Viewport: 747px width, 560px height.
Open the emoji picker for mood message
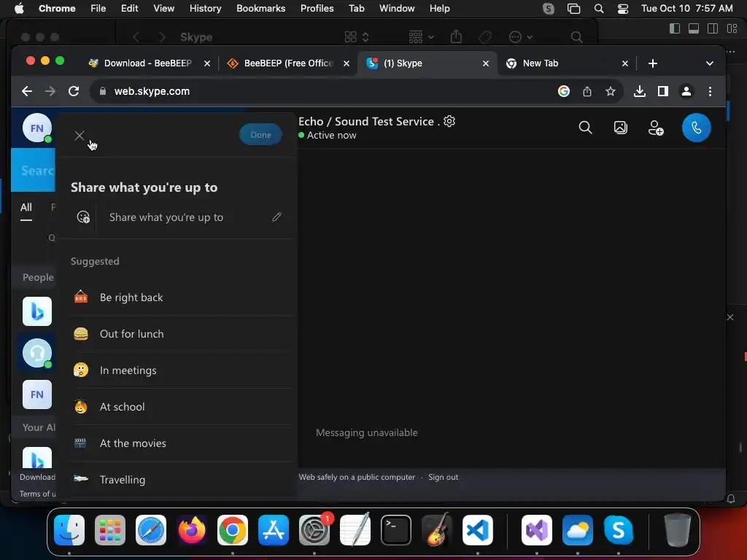(x=83, y=217)
